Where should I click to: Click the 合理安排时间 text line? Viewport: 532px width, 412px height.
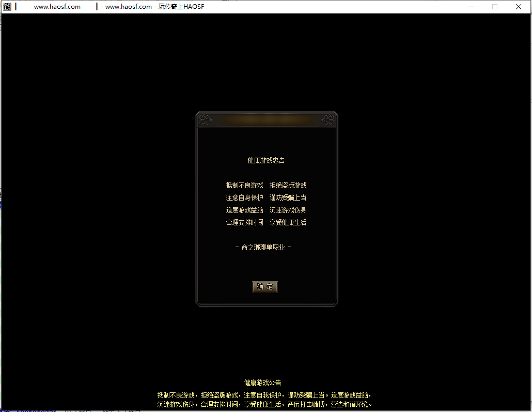pyautogui.click(x=244, y=222)
